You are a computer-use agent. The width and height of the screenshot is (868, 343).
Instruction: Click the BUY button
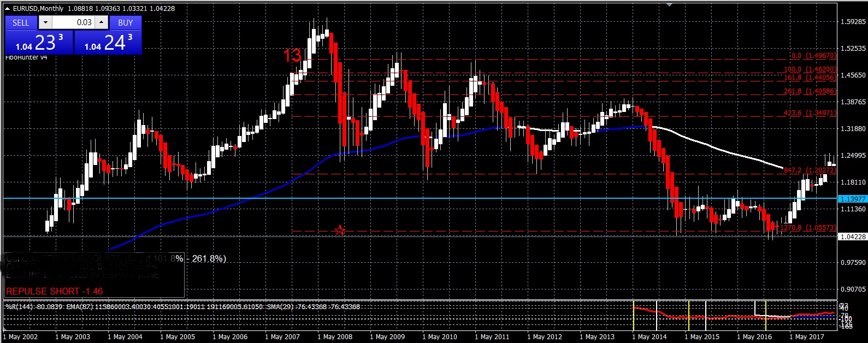pos(126,22)
